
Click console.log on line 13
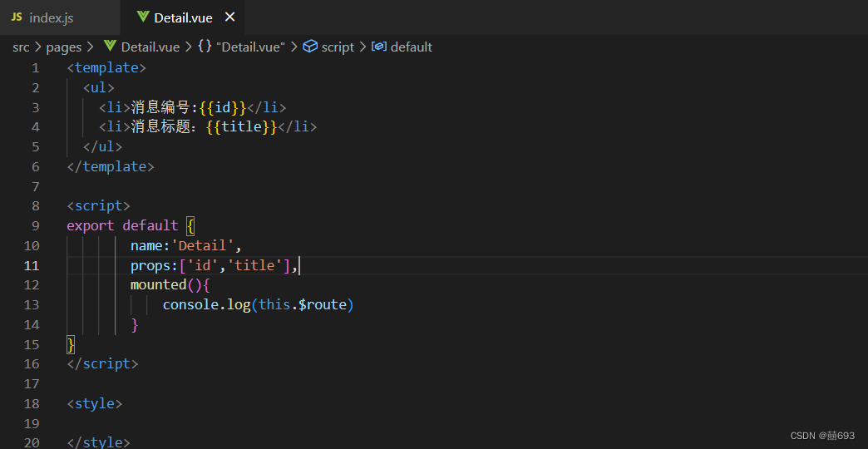[x=206, y=305]
